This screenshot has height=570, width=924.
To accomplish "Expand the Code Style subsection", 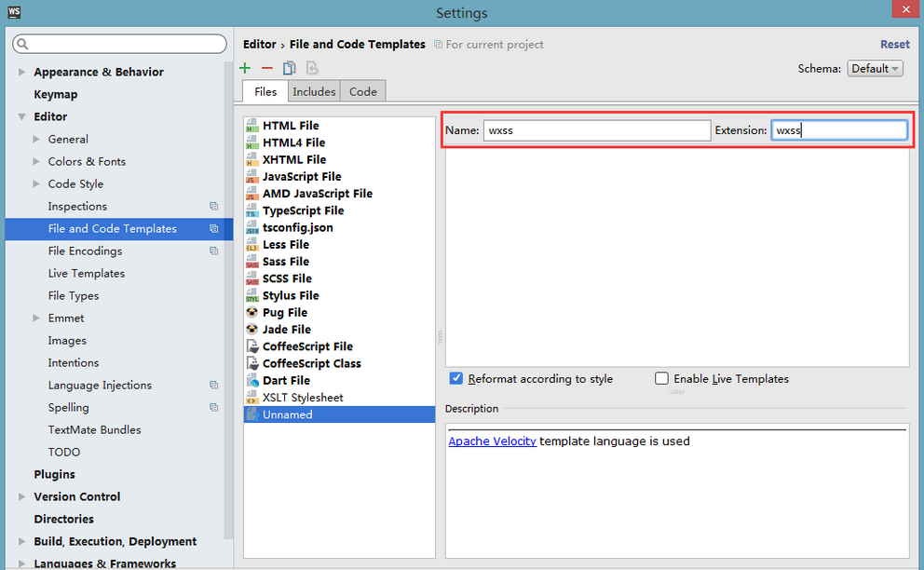I will 36,183.
